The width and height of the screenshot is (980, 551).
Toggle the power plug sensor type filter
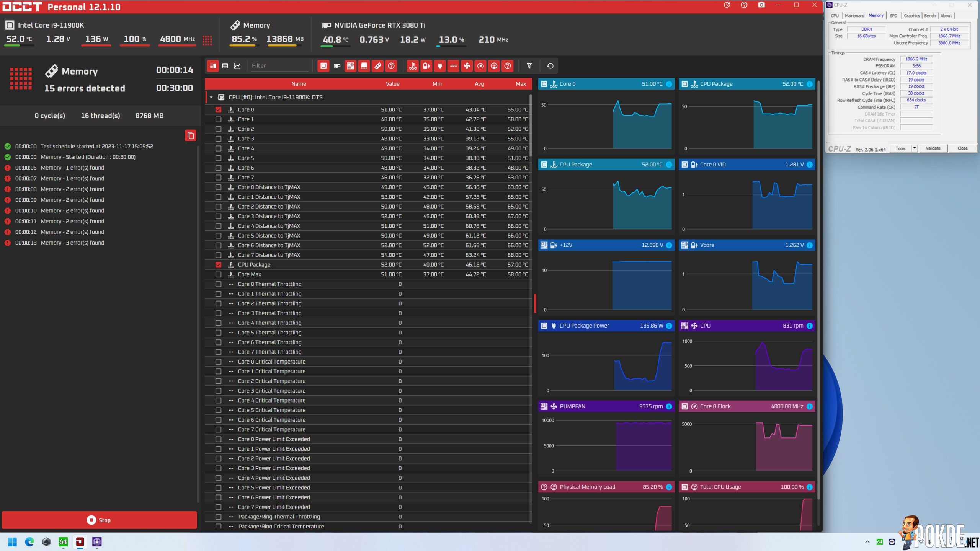tap(440, 66)
